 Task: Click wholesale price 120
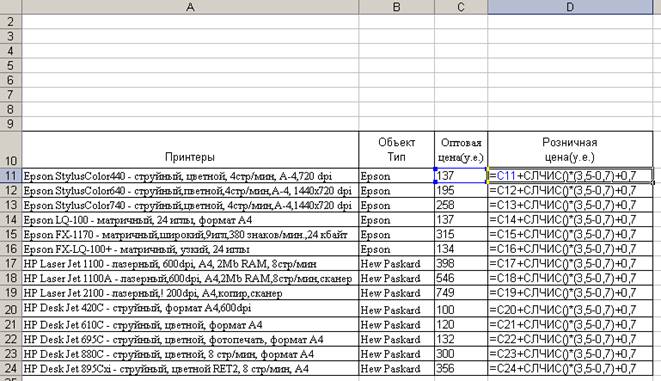coord(461,325)
